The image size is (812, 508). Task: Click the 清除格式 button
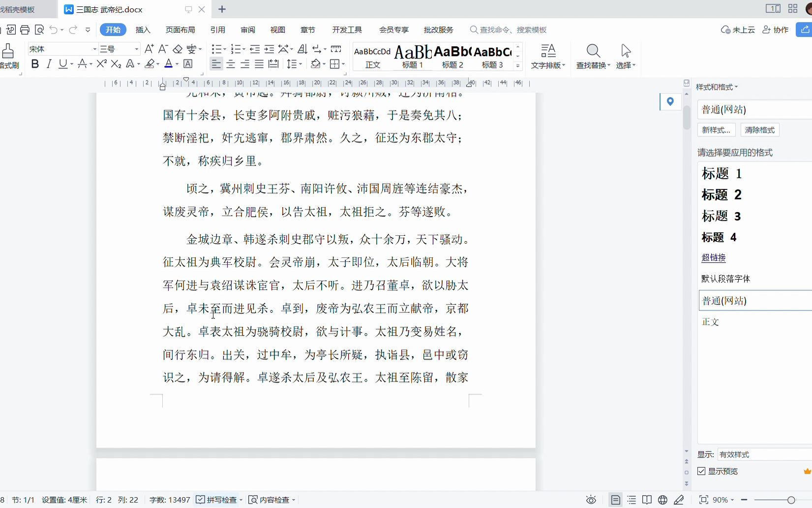(760, 130)
